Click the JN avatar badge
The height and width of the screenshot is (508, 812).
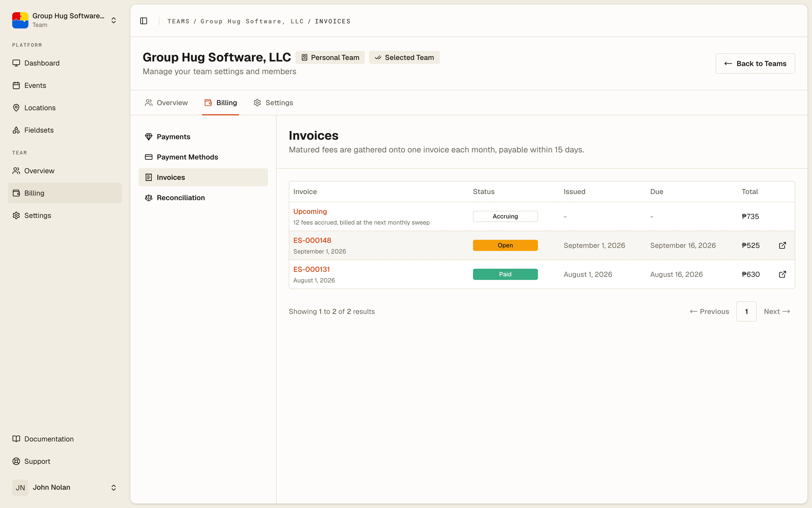point(20,487)
